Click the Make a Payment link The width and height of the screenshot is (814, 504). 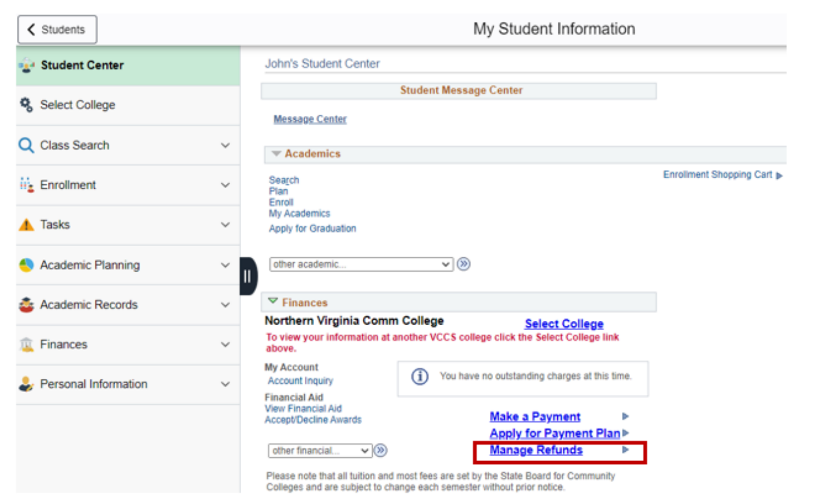(x=534, y=416)
